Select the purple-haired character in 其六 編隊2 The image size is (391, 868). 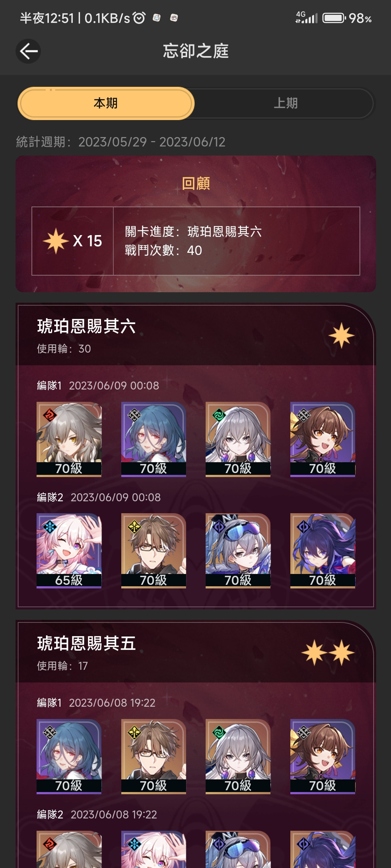point(323,551)
